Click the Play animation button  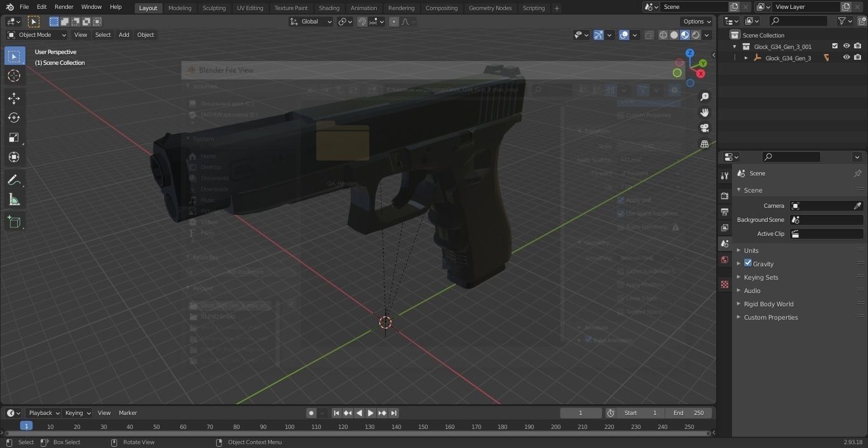370,413
